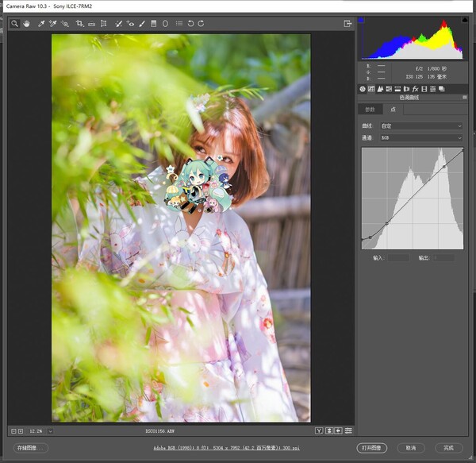
Task: Open the Lens Corrections panel icon
Action: [406, 89]
